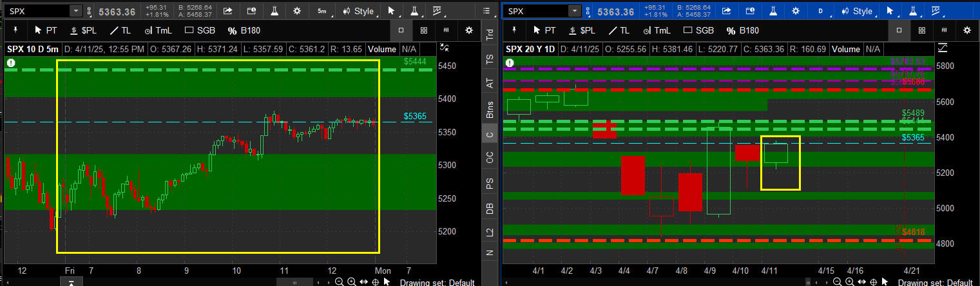
Task: Click the horizontal scrollbar below left chart
Action: [296, 281]
